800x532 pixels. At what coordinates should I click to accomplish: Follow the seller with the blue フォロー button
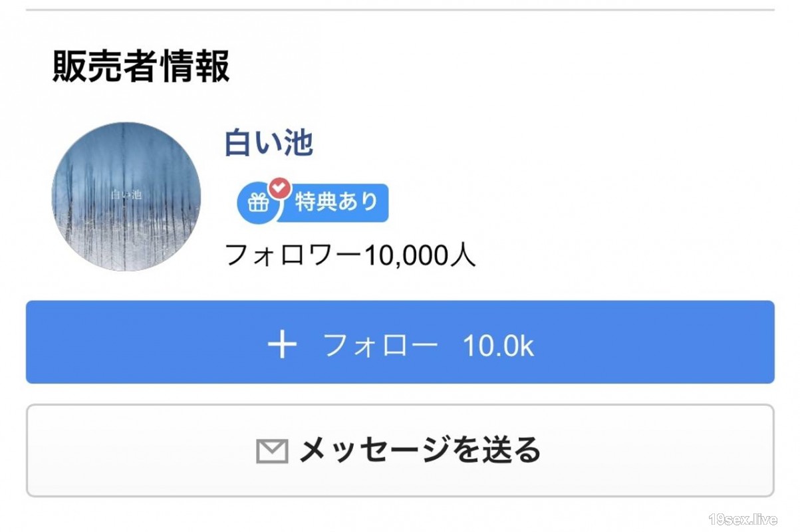pyautogui.click(x=400, y=342)
